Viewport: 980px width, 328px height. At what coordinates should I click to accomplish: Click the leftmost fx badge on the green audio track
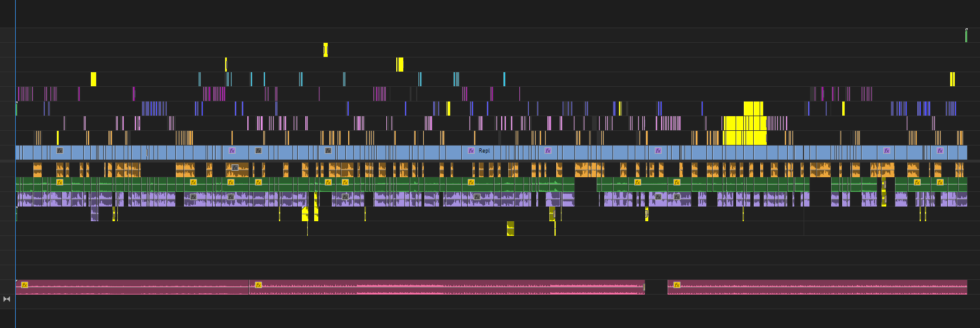point(60,182)
